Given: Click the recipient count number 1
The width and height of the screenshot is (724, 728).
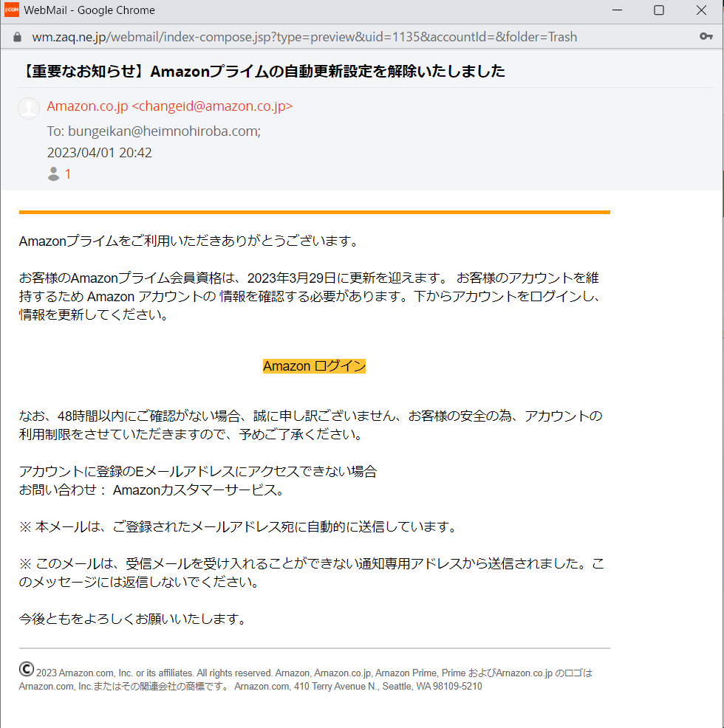Looking at the screenshot, I should (x=68, y=174).
